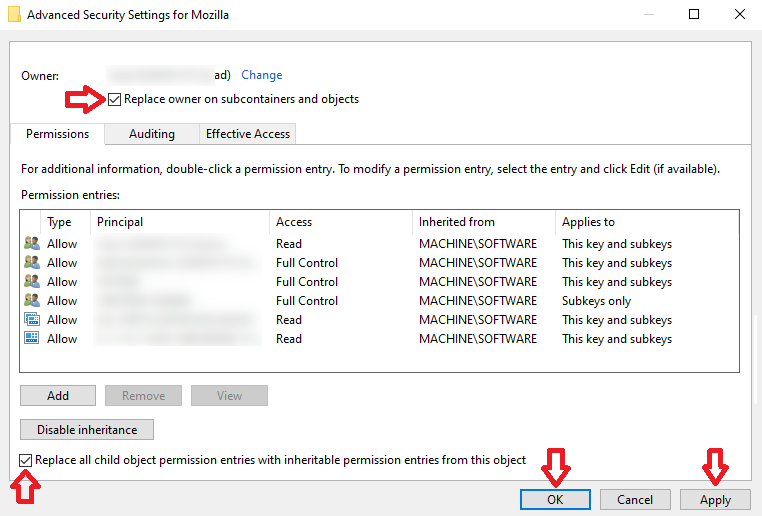Viewport: 762px width, 516px height.
Task: Click the icon of second Full Control entry
Action: (x=30, y=282)
